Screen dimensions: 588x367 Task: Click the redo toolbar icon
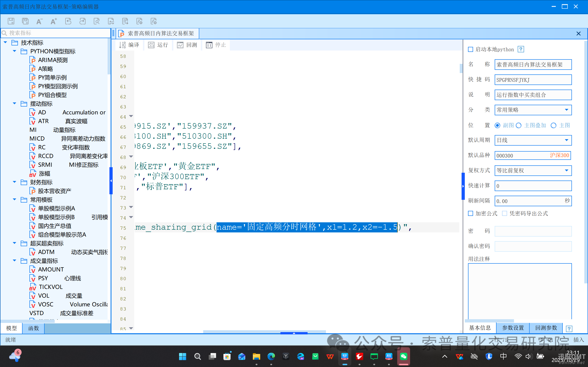click(82, 21)
